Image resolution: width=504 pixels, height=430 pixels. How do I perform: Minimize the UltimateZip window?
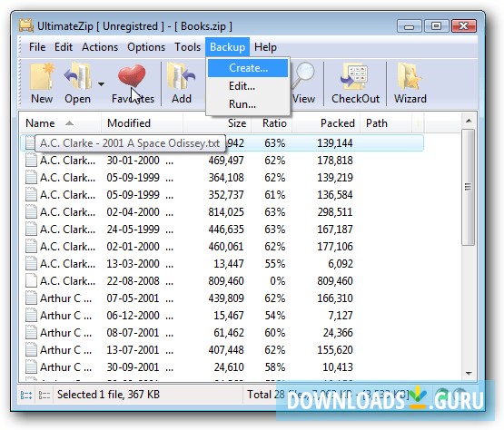(x=409, y=26)
